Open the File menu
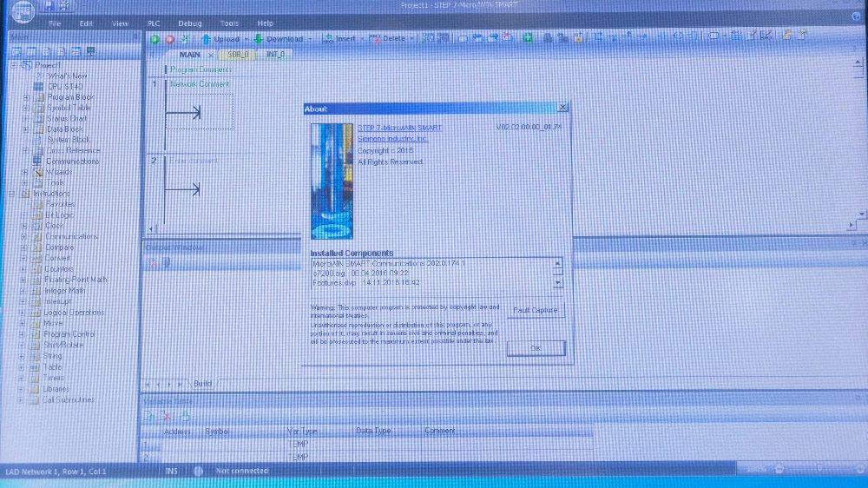 coord(54,23)
